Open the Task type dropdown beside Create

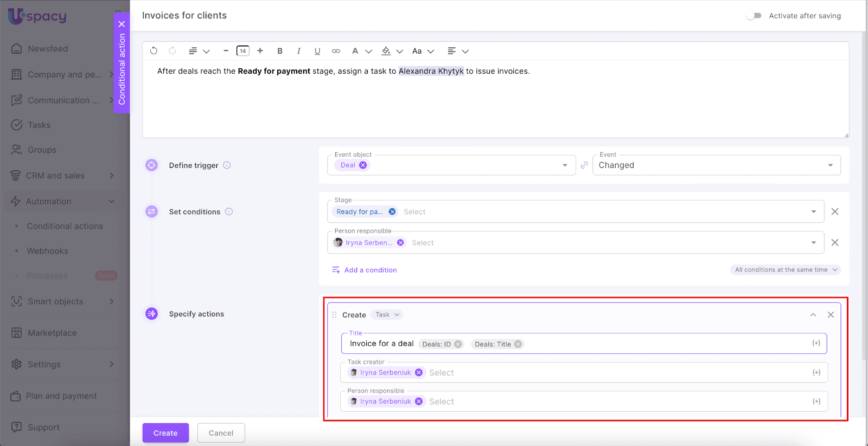click(x=387, y=315)
